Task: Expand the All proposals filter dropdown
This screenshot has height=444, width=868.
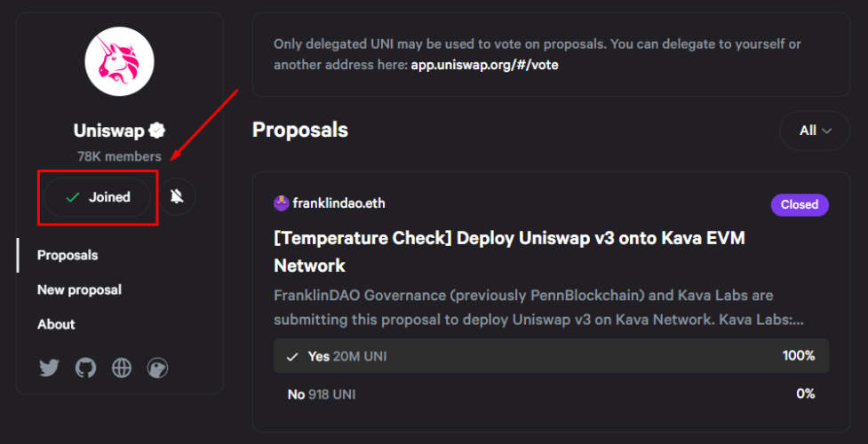Action: click(x=815, y=131)
